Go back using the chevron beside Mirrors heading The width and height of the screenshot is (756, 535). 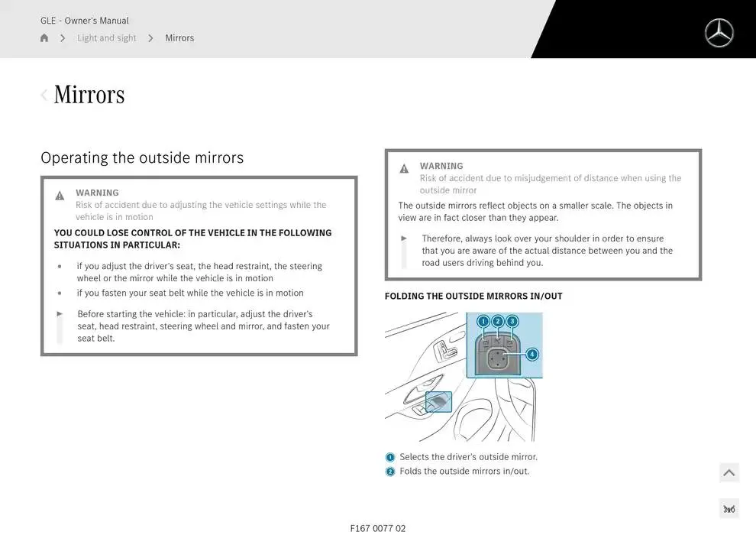[x=44, y=95]
